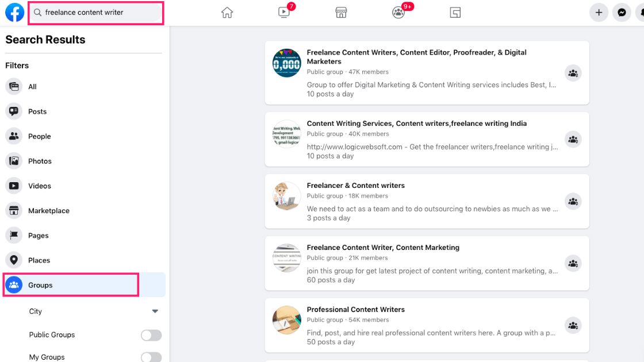Viewport: 644px width, 362px height.
Task: Join the Professional Content Writers group via its icon
Action: click(x=573, y=325)
